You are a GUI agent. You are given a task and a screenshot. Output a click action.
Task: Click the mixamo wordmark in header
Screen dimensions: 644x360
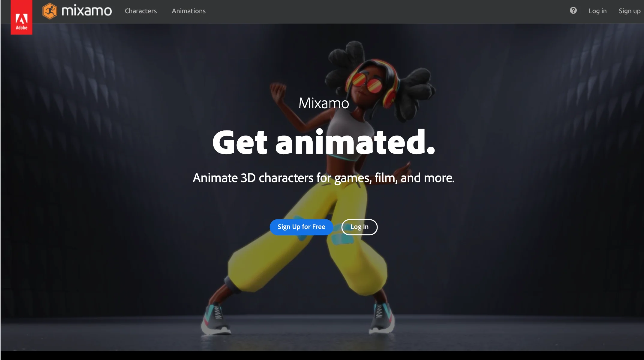[x=86, y=11]
